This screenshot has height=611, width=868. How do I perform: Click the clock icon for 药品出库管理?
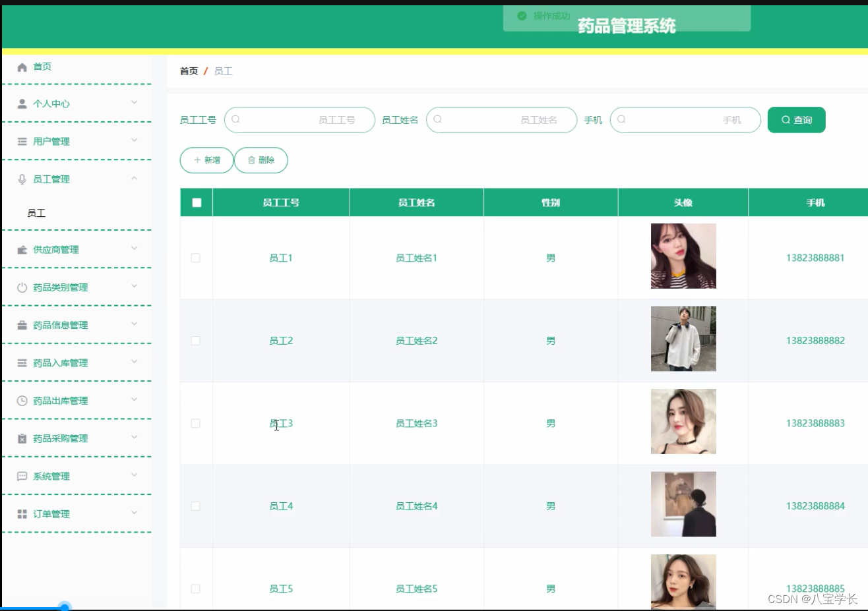tap(22, 400)
